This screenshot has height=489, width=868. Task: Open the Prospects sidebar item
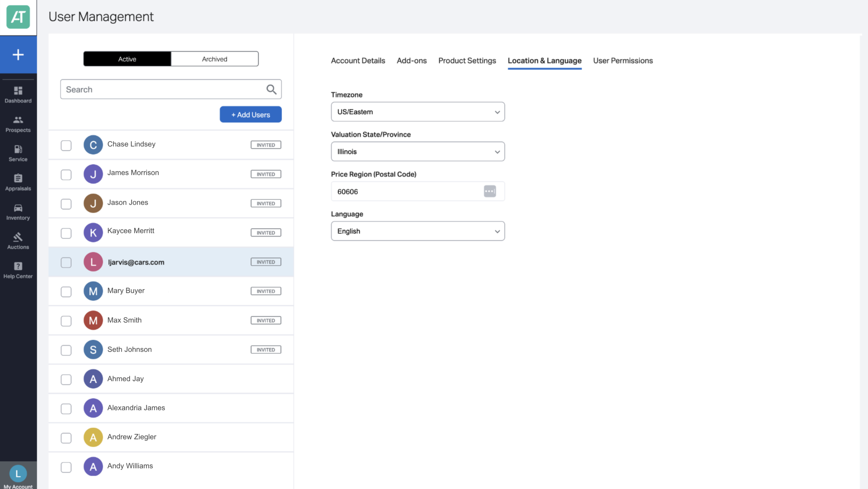[x=18, y=124]
